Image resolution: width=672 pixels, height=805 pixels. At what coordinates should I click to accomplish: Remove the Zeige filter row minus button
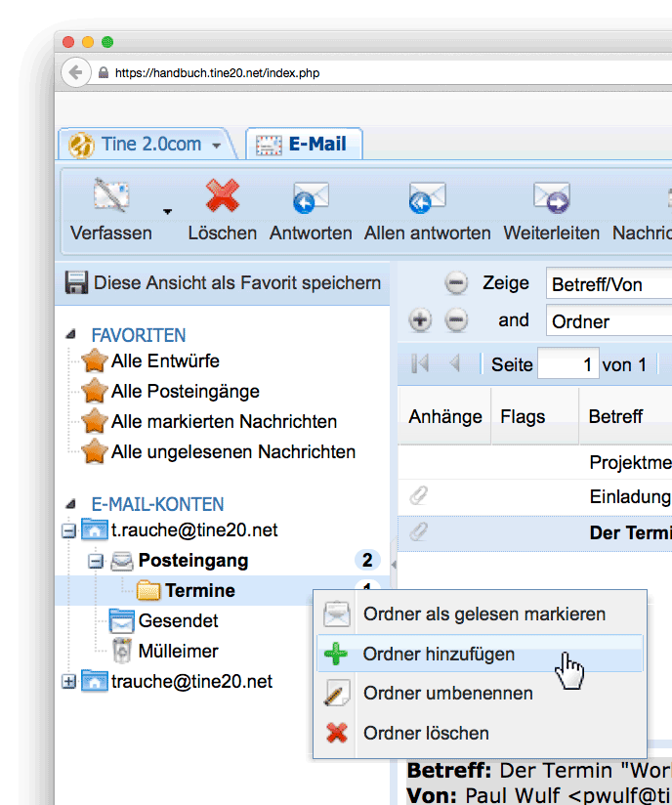click(456, 283)
